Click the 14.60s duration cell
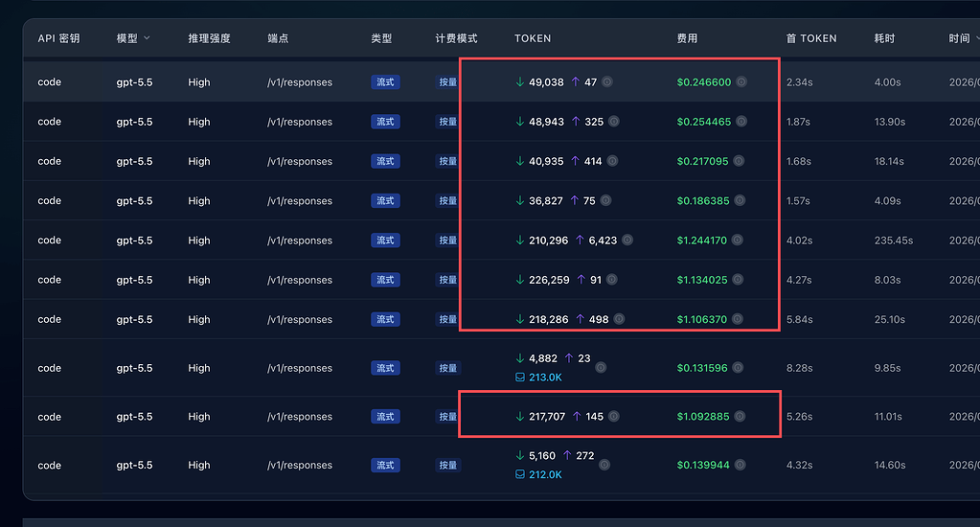The image size is (980, 527). [889, 465]
